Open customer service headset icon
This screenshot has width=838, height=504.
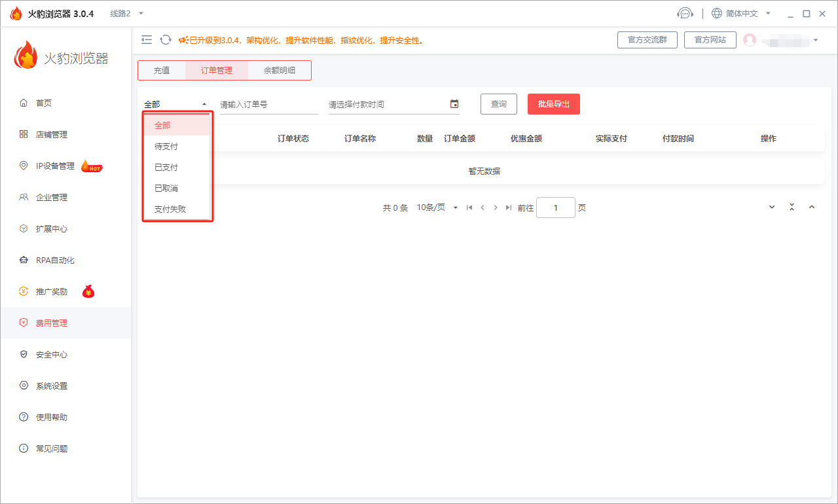[x=685, y=13]
